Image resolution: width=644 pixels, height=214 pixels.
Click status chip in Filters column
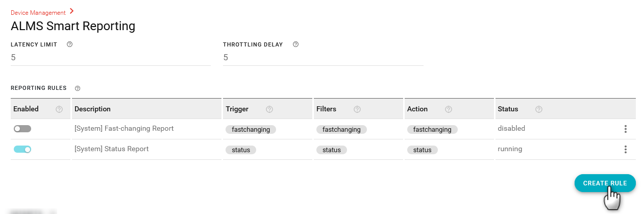[331, 150]
